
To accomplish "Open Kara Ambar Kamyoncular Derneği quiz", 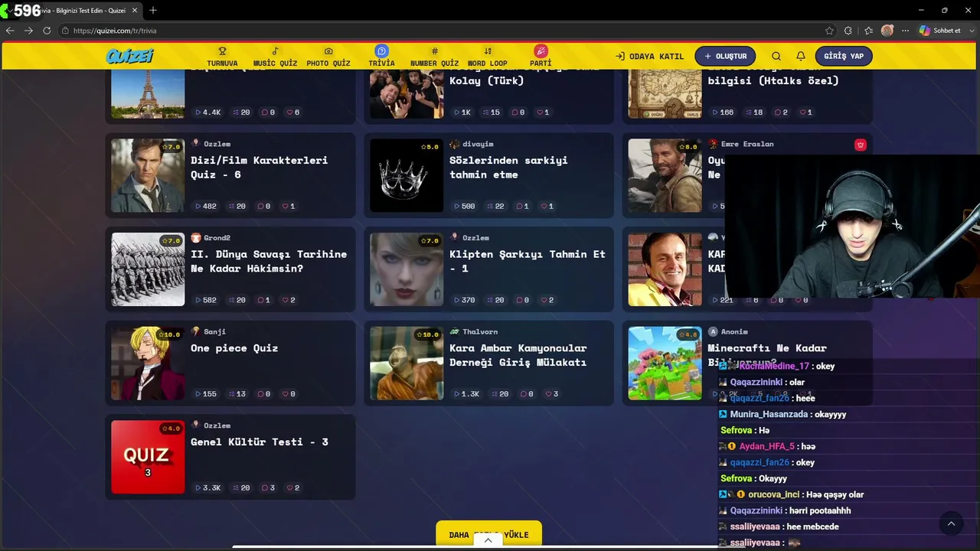I will click(518, 355).
